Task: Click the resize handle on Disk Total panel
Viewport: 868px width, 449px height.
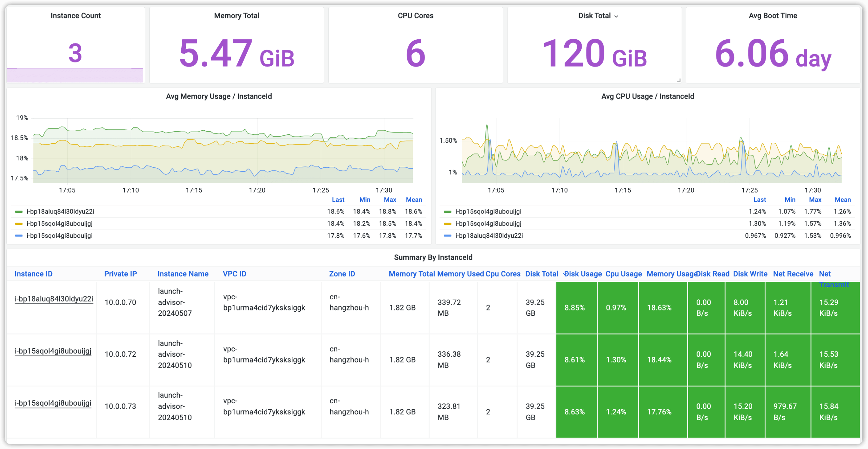Action: [679, 80]
